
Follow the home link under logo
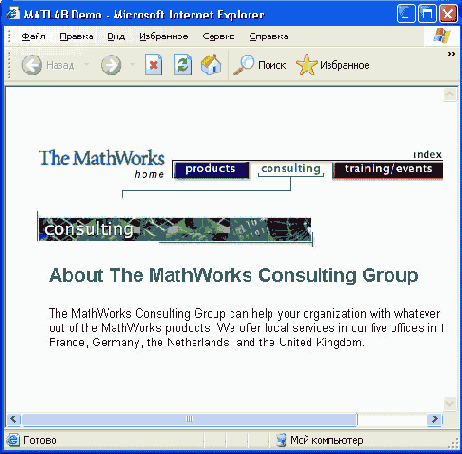149,174
